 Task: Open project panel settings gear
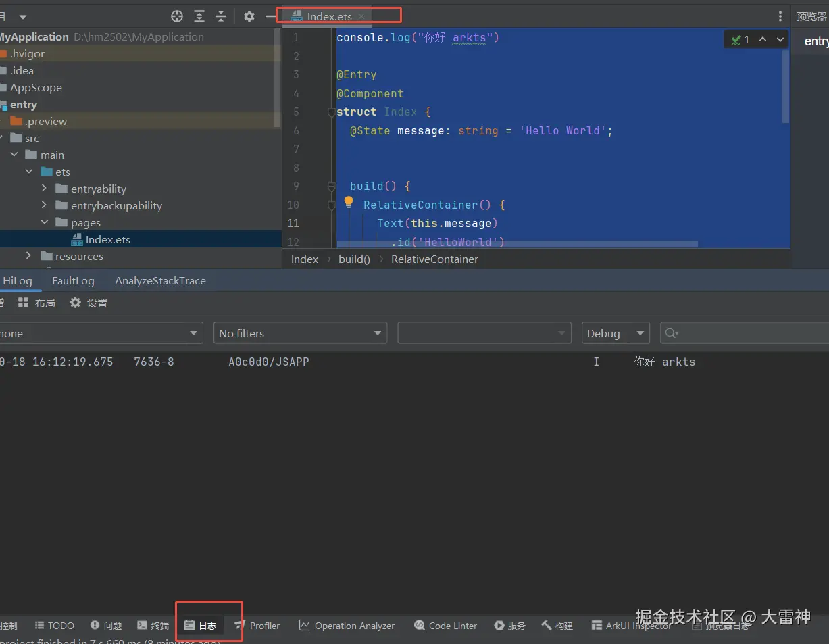pos(249,16)
